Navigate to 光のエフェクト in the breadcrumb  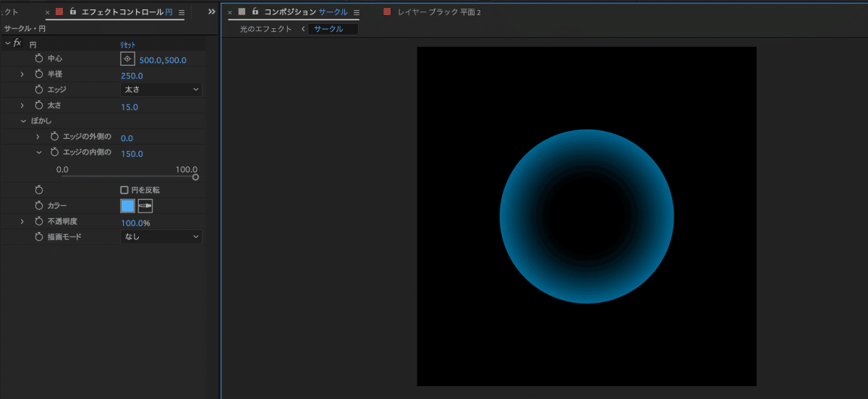pyautogui.click(x=265, y=29)
